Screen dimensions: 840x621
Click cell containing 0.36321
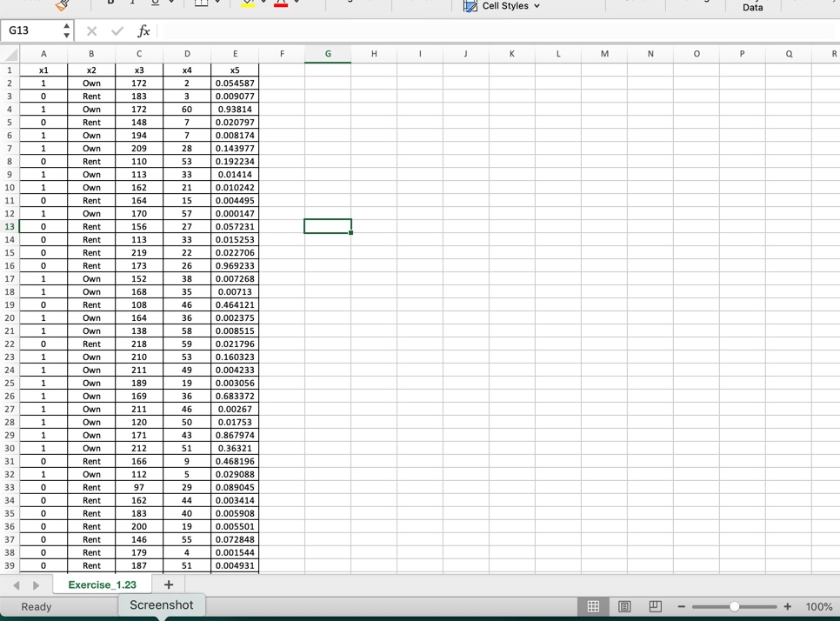point(235,449)
